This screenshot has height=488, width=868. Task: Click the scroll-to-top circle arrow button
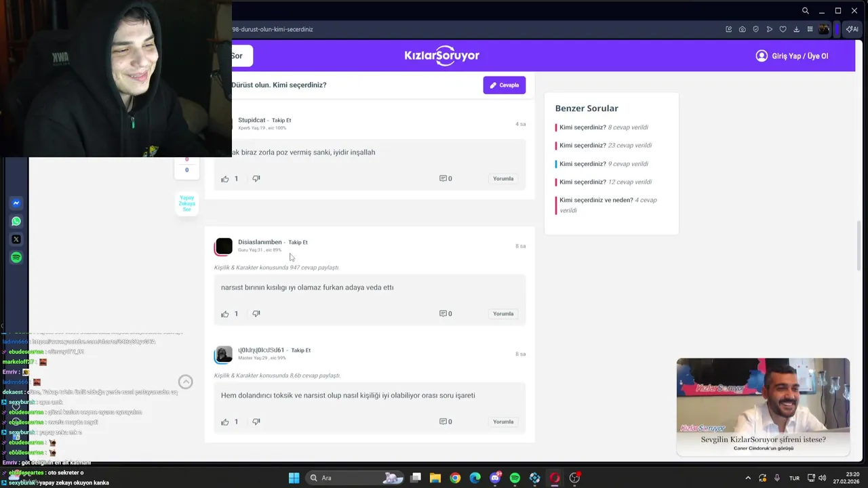coord(185,382)
